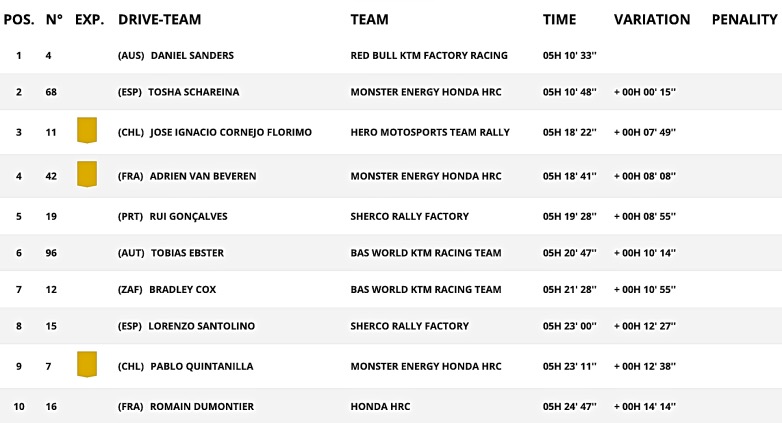This screenshot has height=423, width=782.
Task: Click the TIME column header
Action: point(559,20)
